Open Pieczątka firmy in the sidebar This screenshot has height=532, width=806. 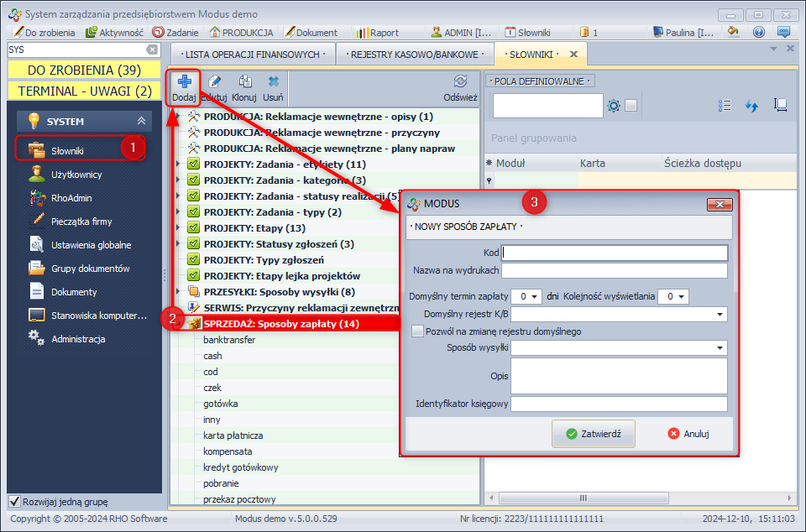click(x=81, y=222)
